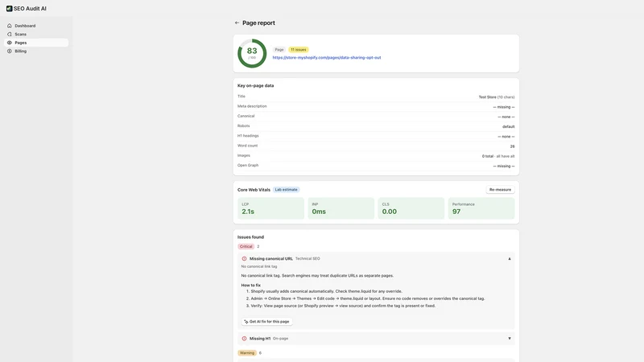644x362 pixels.
Task: Click the Technical SEO category label
Action: coord(308,258)
